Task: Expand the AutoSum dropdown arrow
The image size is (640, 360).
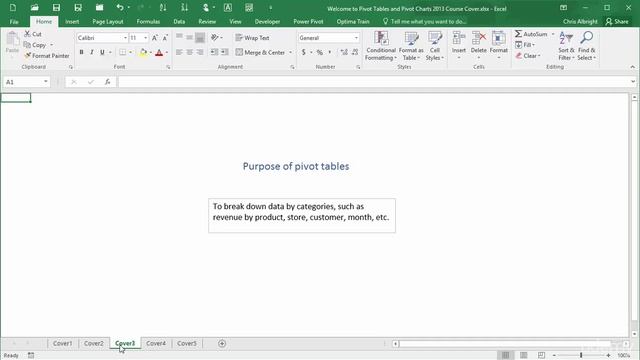Action: [x=553, y=34]
